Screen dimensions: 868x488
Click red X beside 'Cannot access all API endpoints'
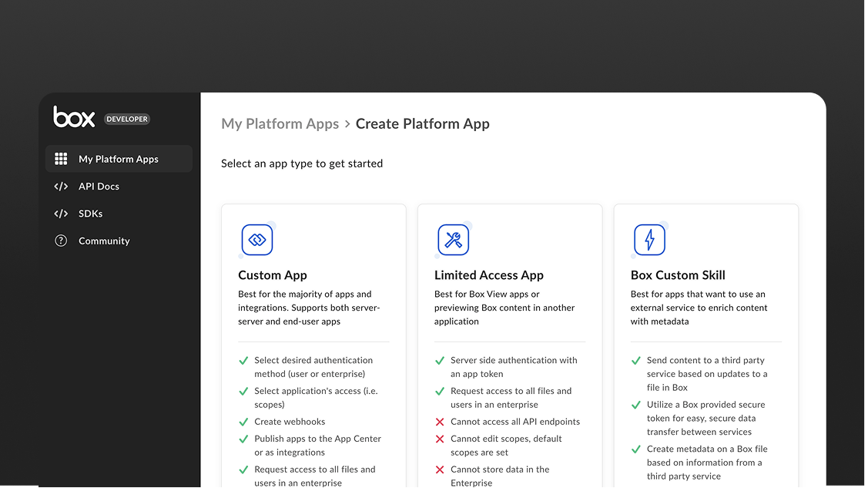click(x=440, y=422)
